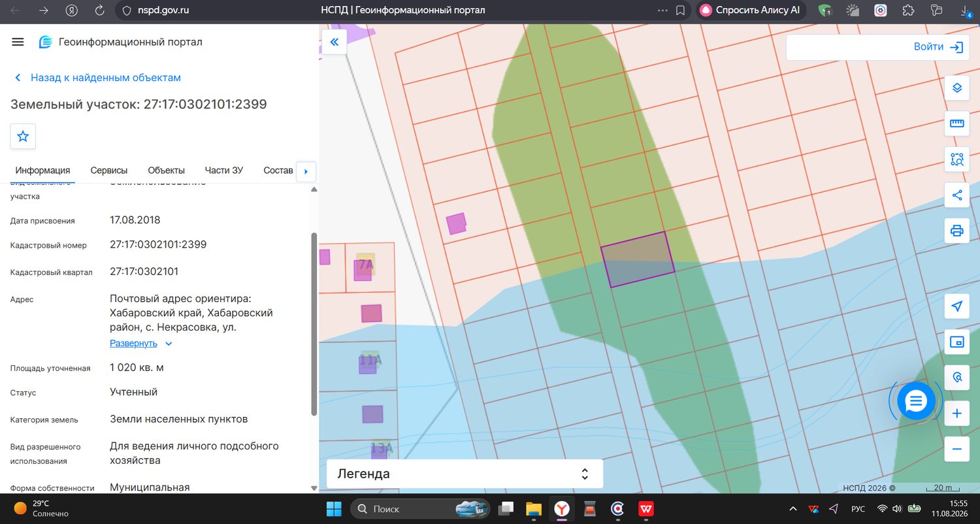Image resolution: width=980 pixels, height=524 pixels.
Task: Zoom in the map with plus button
Action: (957, 414)
